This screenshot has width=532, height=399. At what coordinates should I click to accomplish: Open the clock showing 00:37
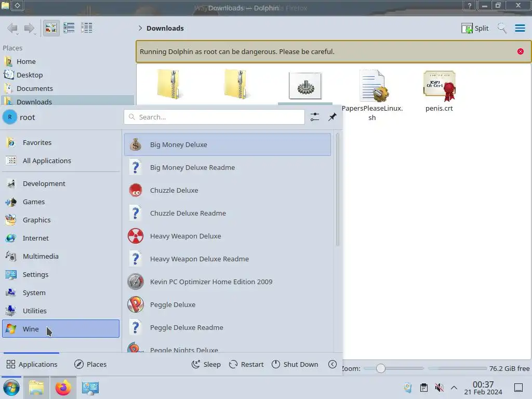[483, 388]
